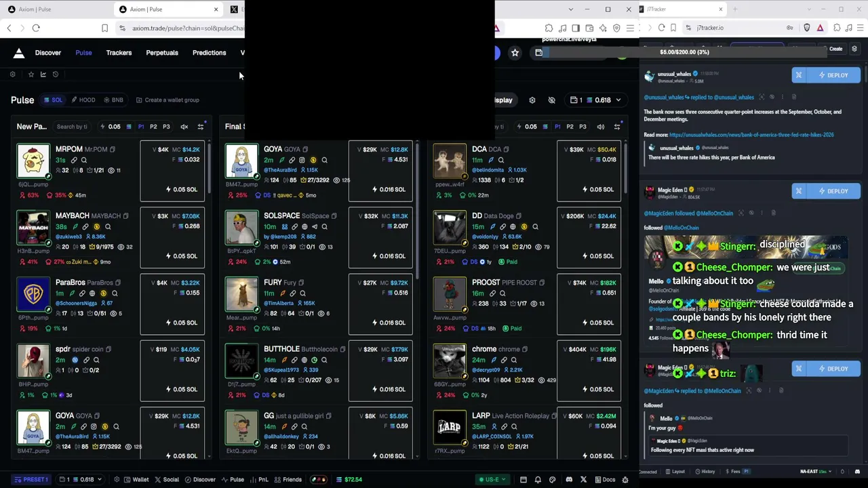The image size is (868, 488).
Task: Select the BNB chain filter
Action: 113,100
